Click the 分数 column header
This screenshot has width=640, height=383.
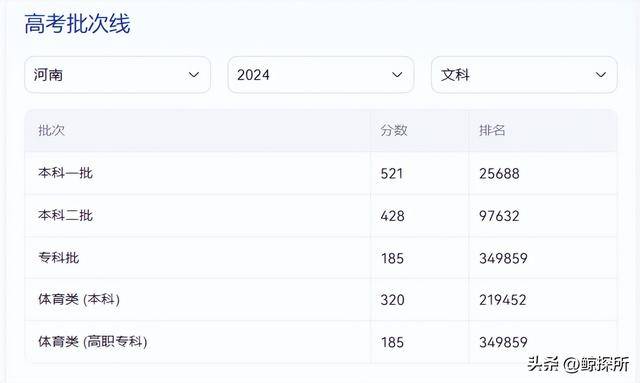pos(394,131)
